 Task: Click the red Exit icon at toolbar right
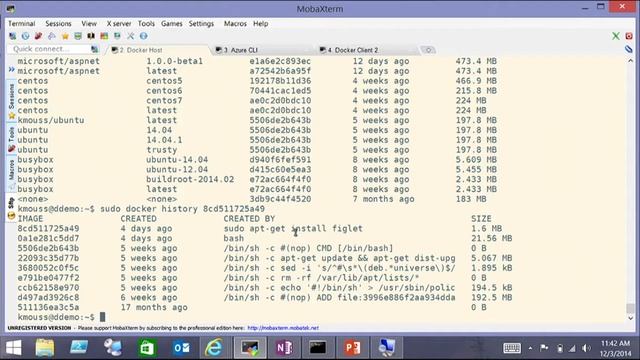click(629, 36)
